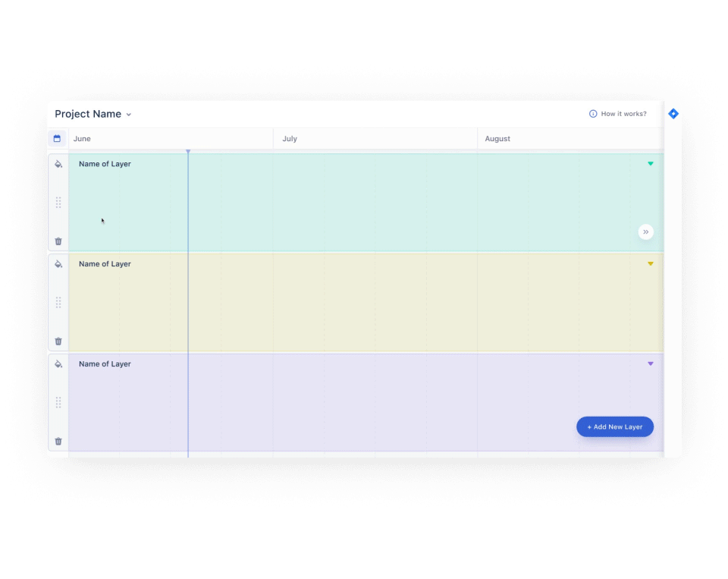Screen dimensions: 728x579
Task: Open paint bucket for purple layer
Action: tap(58, 363)
